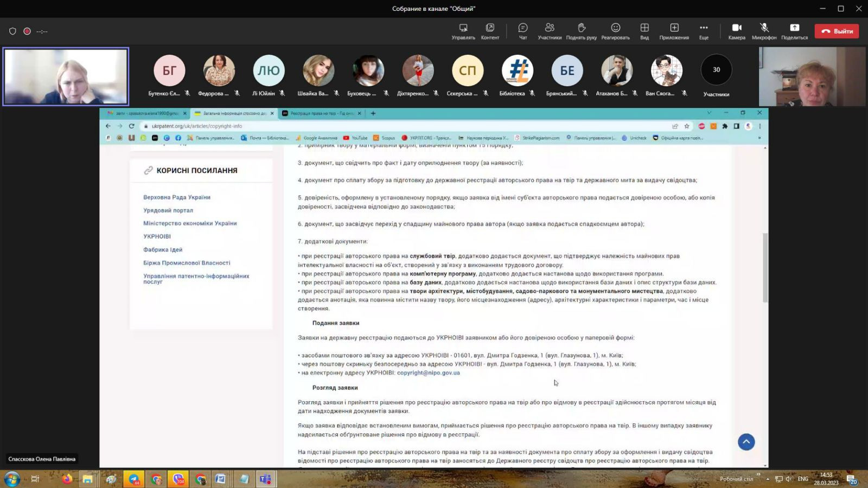This screenshot has height=488, width=868.
Task: Start sharing with Поделиться
Action: (x=794, y=31)
